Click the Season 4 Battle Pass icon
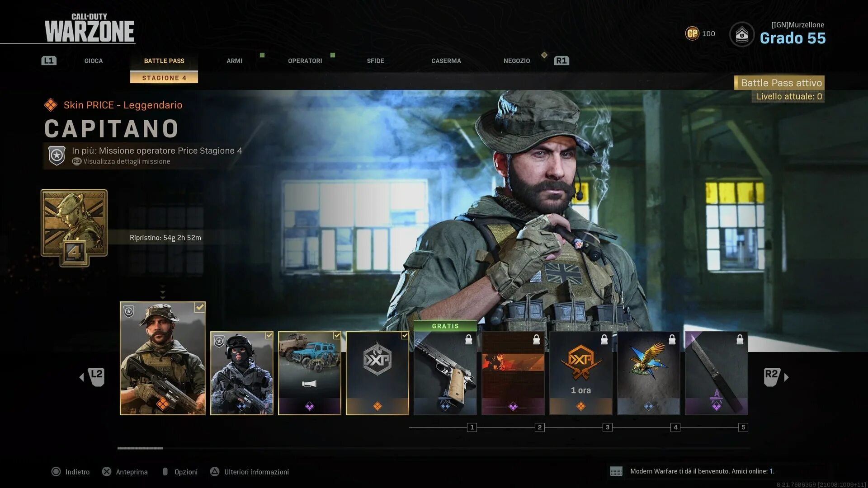 pyautogui.click(x=73, y=229)
